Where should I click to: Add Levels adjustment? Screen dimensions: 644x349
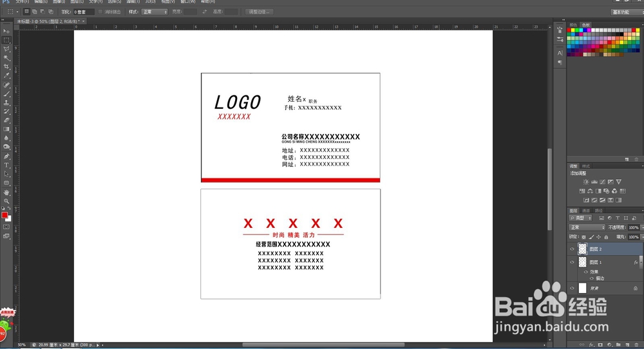pyautogui.click(x=594, y=182)
